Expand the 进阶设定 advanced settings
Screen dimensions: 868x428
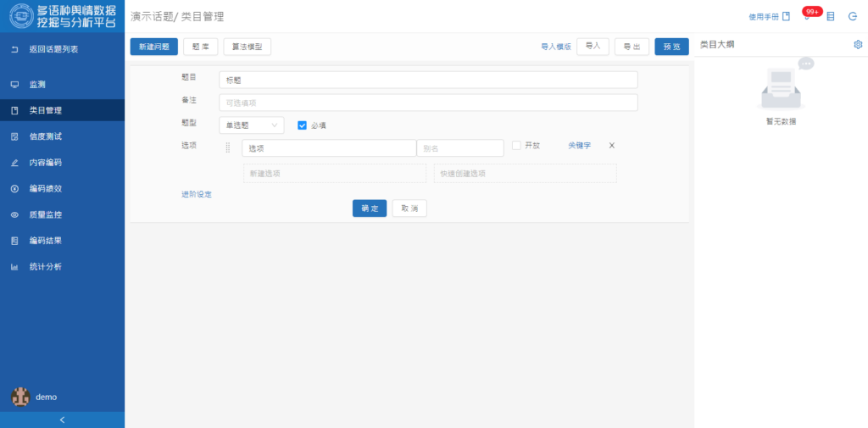click(x=197, y=194)
